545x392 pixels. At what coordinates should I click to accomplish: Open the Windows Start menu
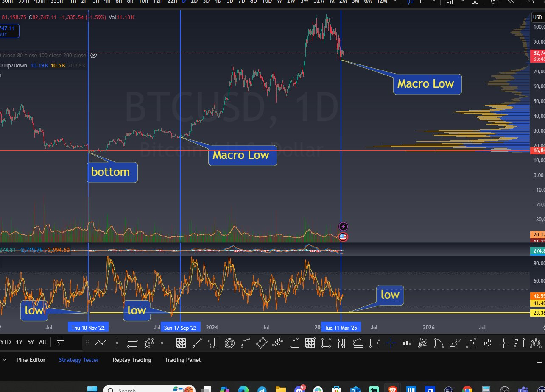[92, 390]
